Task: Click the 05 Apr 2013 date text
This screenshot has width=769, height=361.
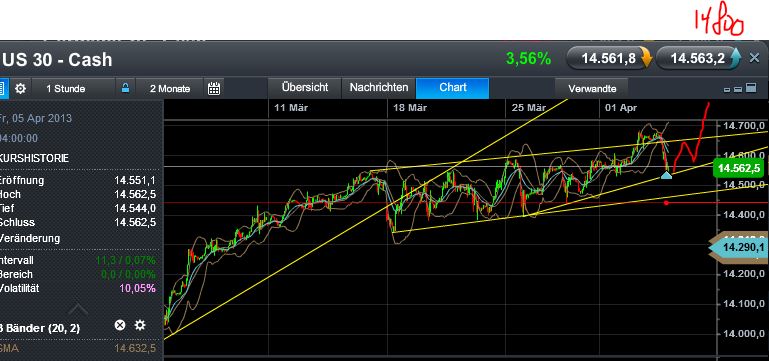Action: (42, 118)
